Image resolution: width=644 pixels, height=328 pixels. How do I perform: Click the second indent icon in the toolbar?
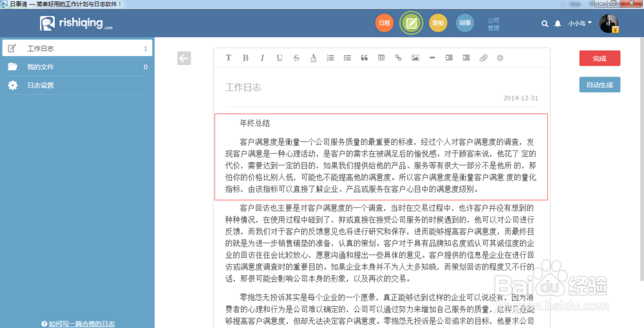coord(466,58)
